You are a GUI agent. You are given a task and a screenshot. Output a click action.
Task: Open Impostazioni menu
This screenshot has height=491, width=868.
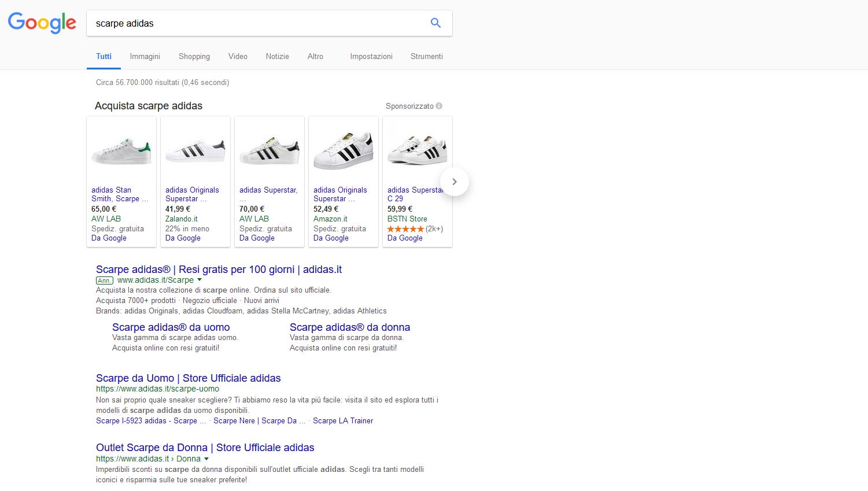371,56
